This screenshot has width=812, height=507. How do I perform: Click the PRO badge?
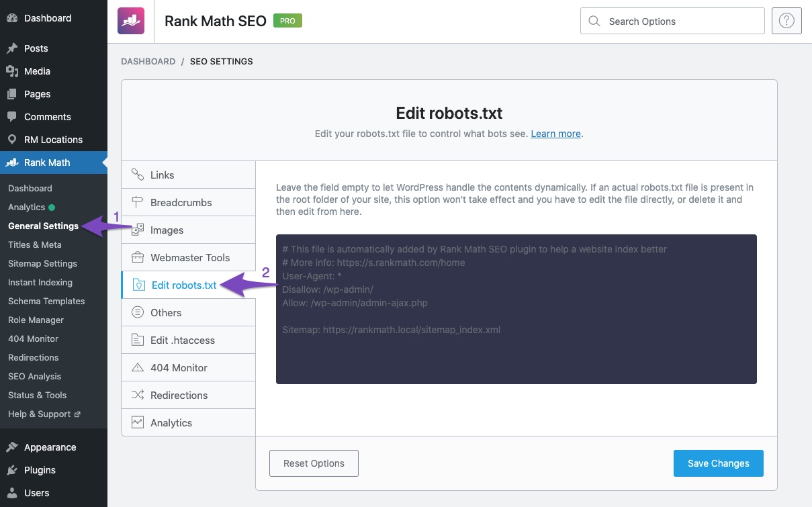[x=287, y=21]
